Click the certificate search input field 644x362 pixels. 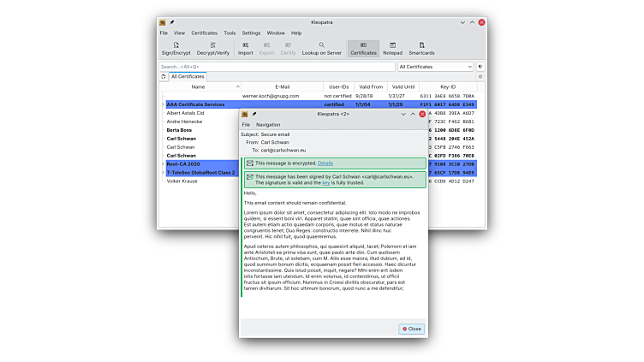277,66
